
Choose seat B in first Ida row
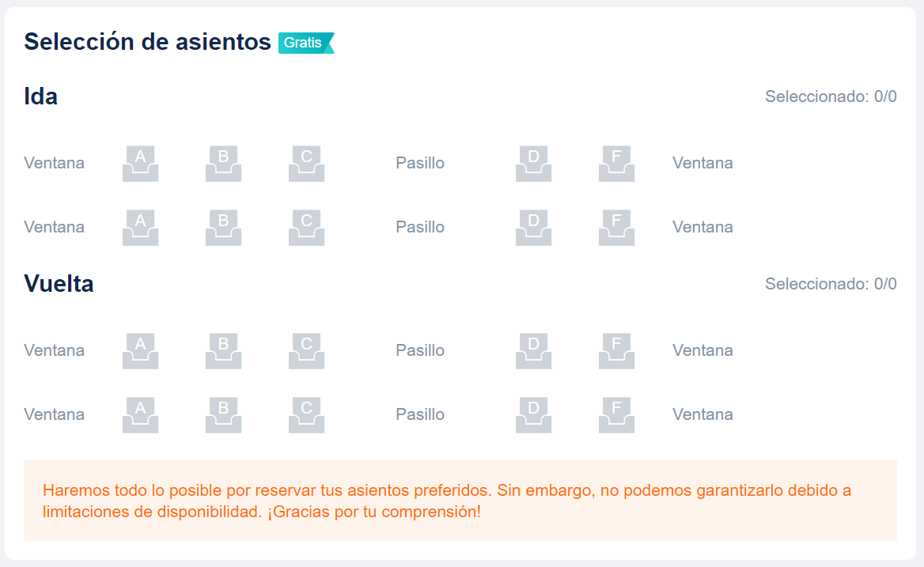pyautogui.click(x=223, y=164)
